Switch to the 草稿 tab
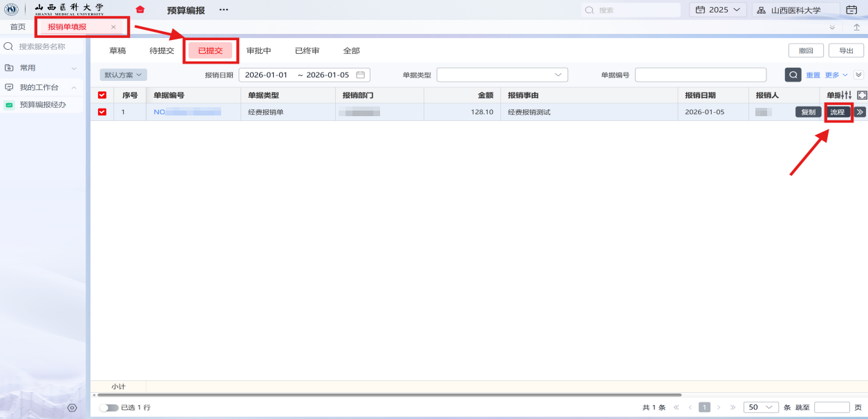Viewport: 868px width, 419px height. [117, 50]
